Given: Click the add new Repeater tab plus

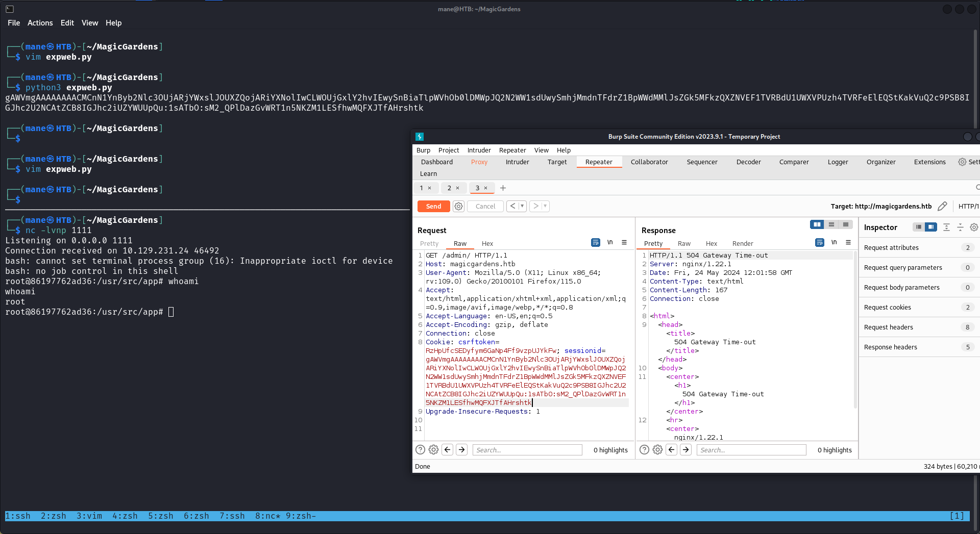Looking at the screenshot, I should click(x=503, y=188).
